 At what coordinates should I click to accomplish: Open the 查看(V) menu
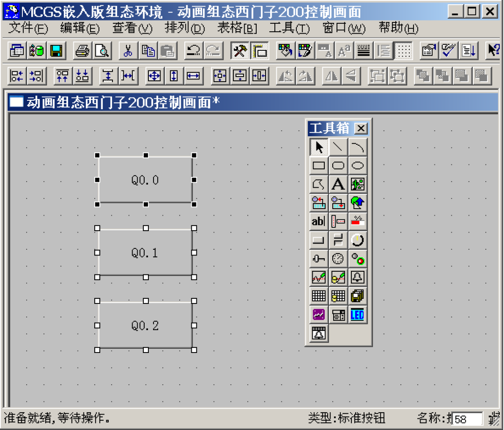coord(132,28)
